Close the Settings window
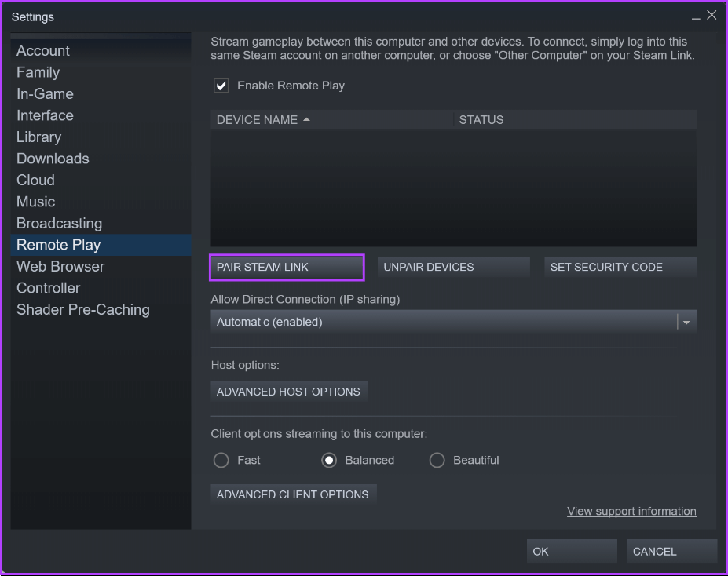Viewport: 728px width, 576px height. tap(712, 16)
